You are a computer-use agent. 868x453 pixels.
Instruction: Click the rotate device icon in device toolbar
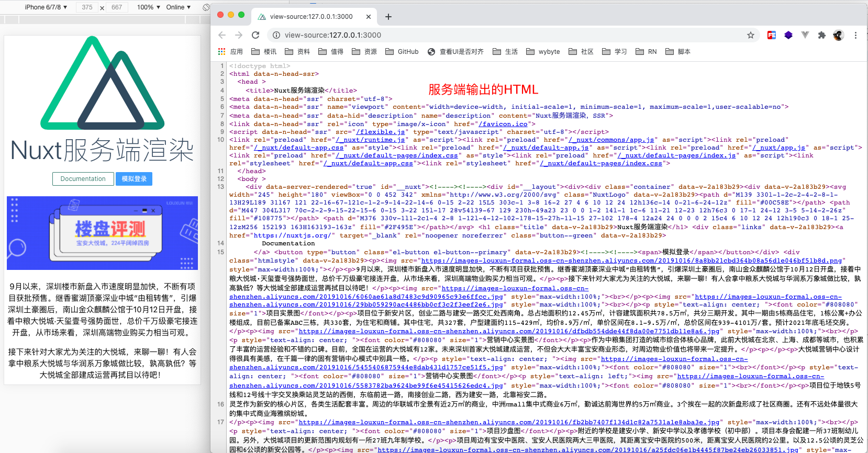(x=206, y=7)
